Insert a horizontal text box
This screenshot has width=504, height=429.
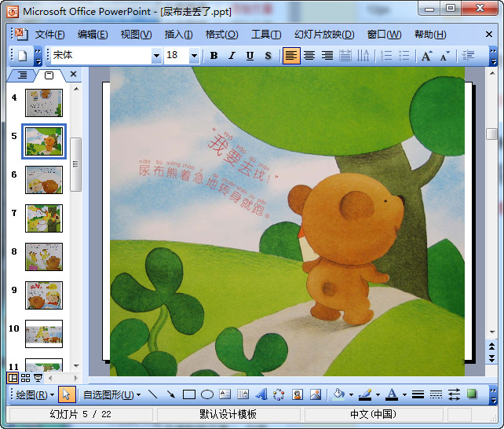coord(225,394)
